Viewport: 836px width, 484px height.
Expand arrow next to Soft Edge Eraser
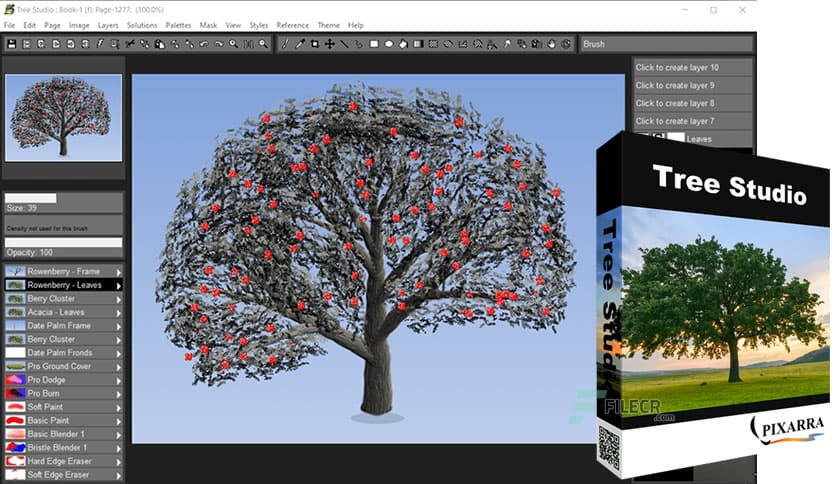click(x=118, y=475)
